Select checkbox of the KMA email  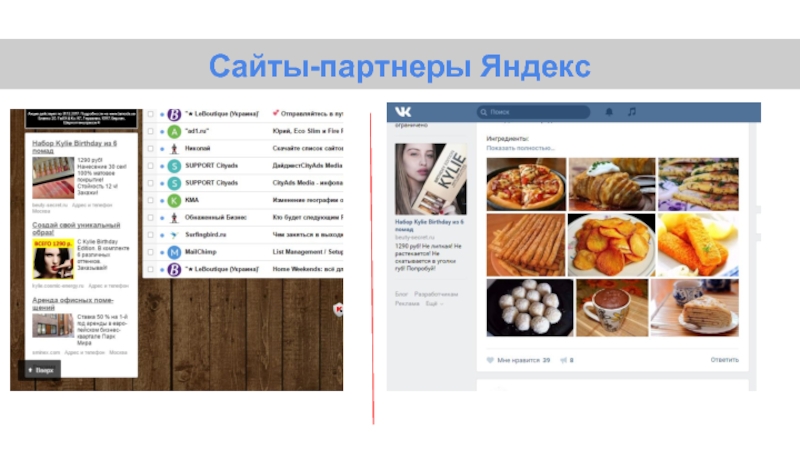(151, 201)
